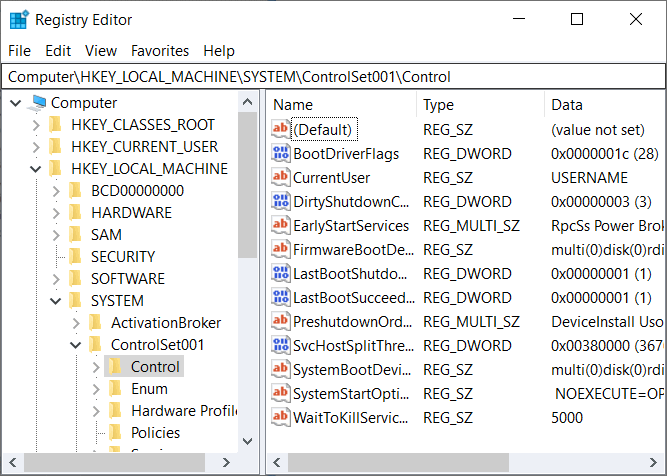Click values pane scroll left arrow

[x=277, y=462]
